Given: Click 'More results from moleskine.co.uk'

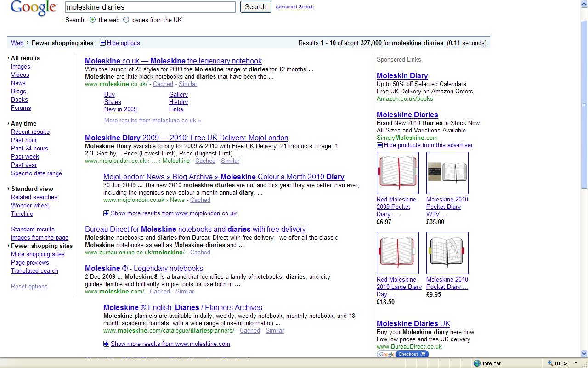Looking at the screenshot, I should [153, 120].
